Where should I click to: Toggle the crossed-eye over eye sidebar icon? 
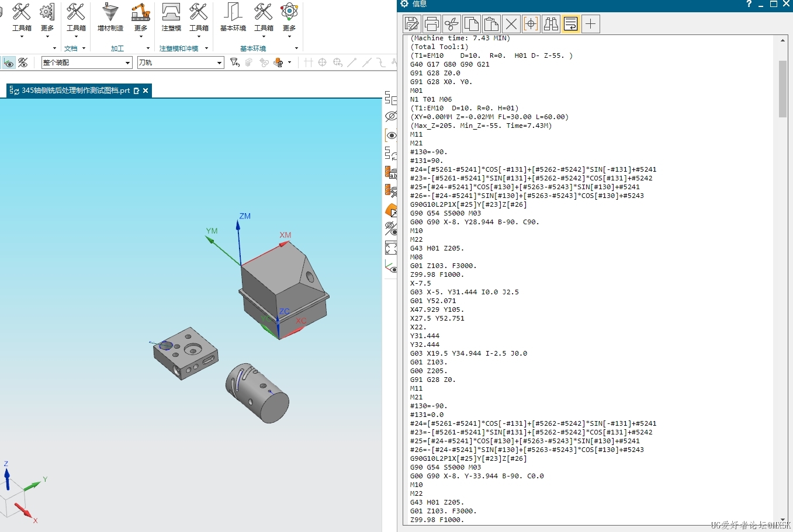click(x=391, y=228)
